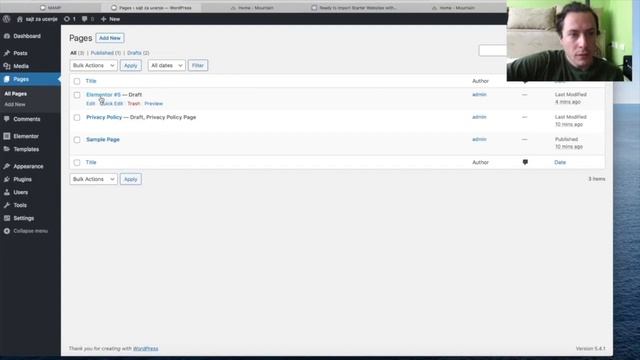Click Quick Edit under Elementor #5
Image resolution: width=640 pixels, height=360 pixels.
tap(111, 104)
